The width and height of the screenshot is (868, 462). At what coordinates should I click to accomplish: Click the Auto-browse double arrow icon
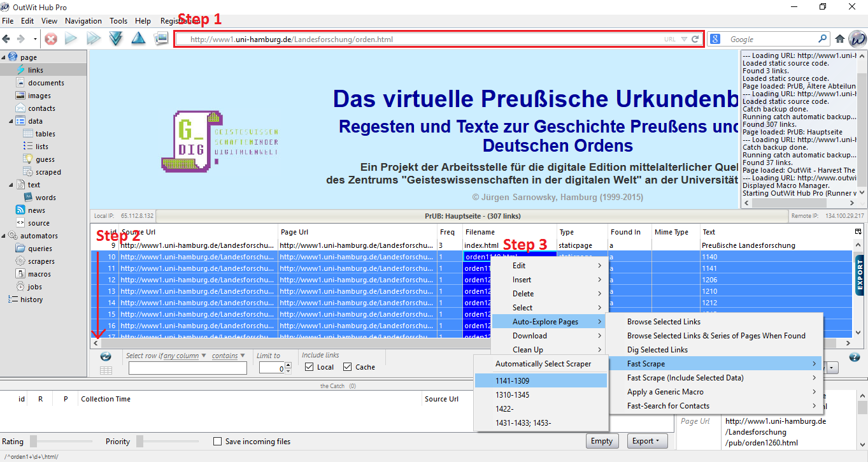coord(94,39)
